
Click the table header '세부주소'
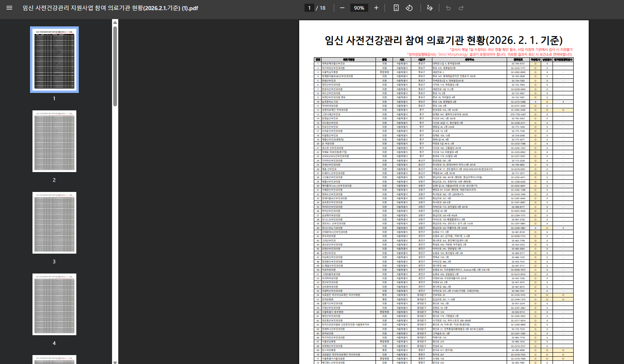pyautogui.click(x=470, y=60)
